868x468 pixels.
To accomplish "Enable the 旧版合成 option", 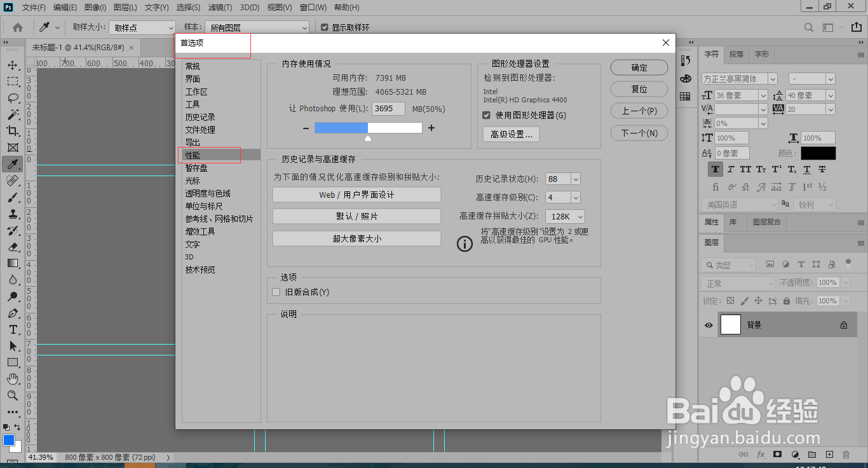I will 276,291.
